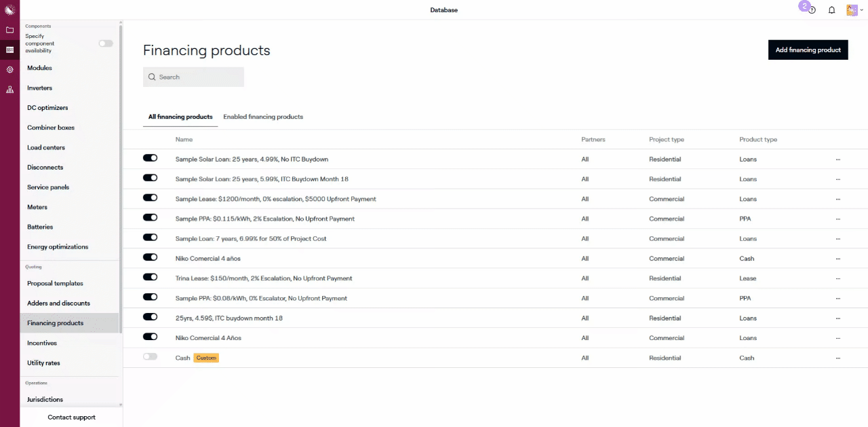Click the organization hierarchy icon in sidebar
The width and height of the screenshot is (868, 427).
point(9,90)
